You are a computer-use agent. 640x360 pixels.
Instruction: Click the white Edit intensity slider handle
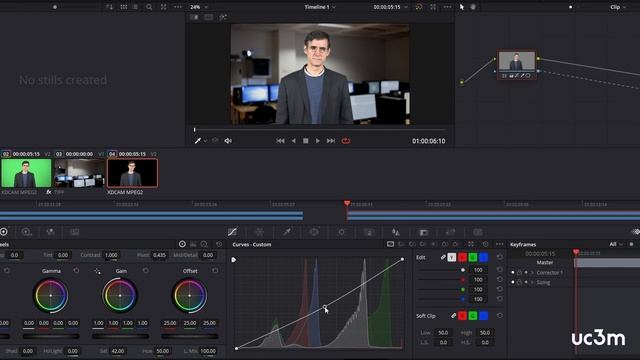pyautogui.click(x=462, y=270)
